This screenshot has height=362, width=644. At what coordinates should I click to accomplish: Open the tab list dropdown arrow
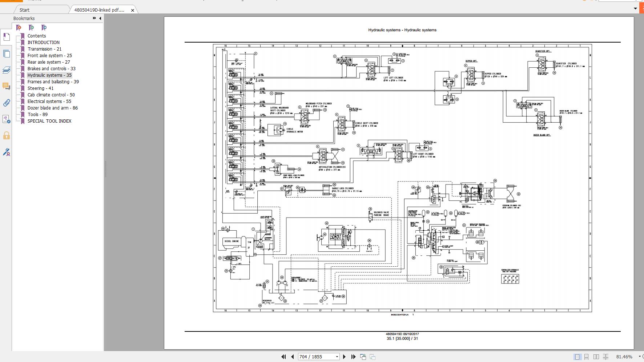pyautogui.click(x=636, y=8)
